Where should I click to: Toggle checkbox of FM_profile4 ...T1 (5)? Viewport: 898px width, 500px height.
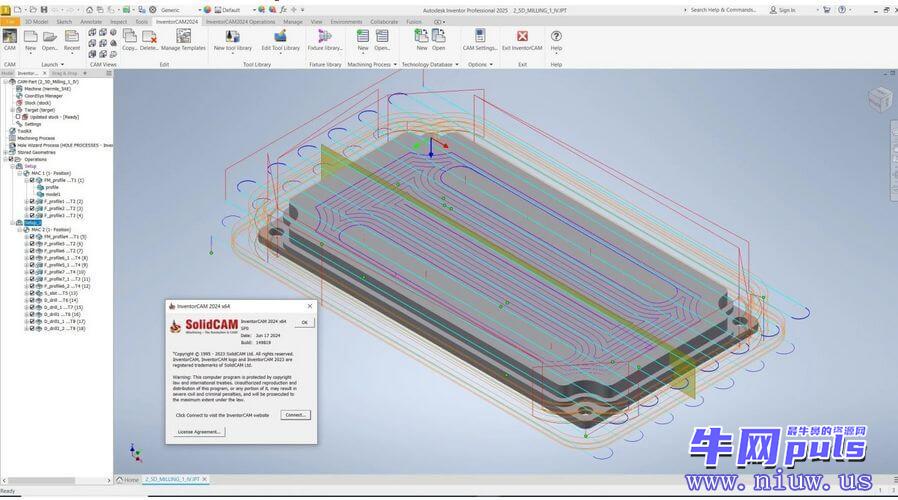pos(32,237)
